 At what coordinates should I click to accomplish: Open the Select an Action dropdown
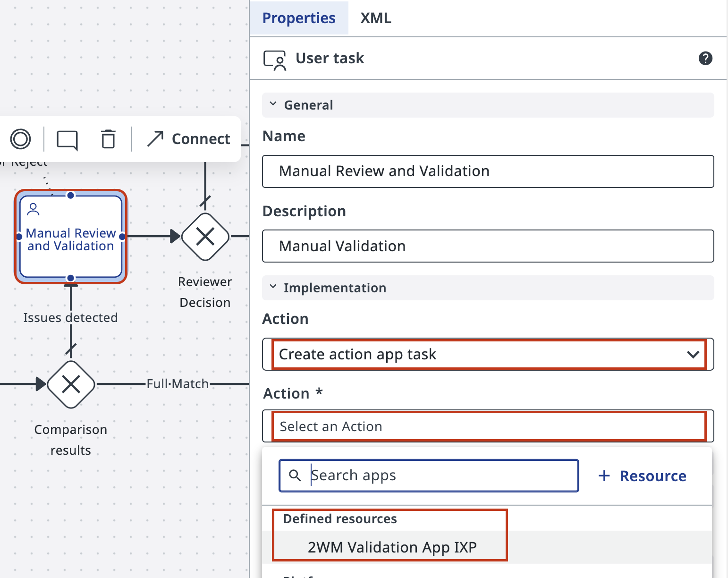coord(488,426)
